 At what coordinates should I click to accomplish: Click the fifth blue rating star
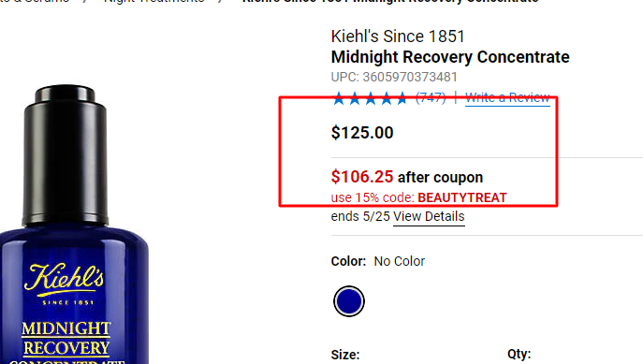402,98
